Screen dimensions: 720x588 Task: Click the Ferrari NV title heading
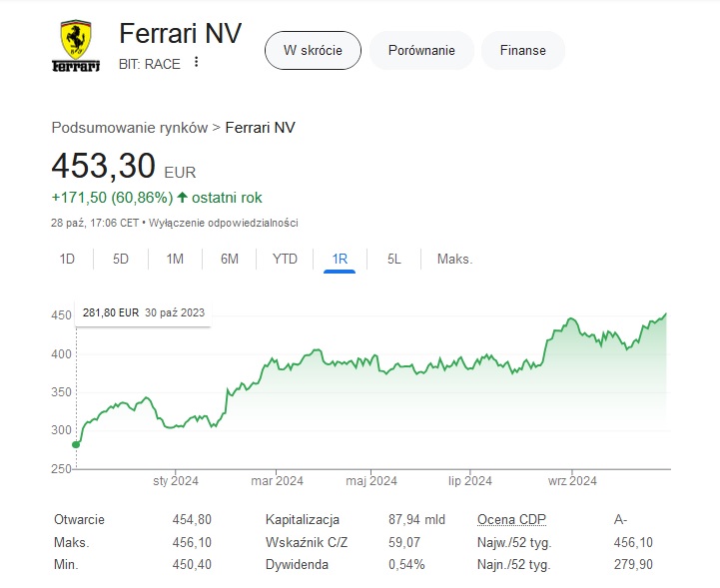pos(180,34)
